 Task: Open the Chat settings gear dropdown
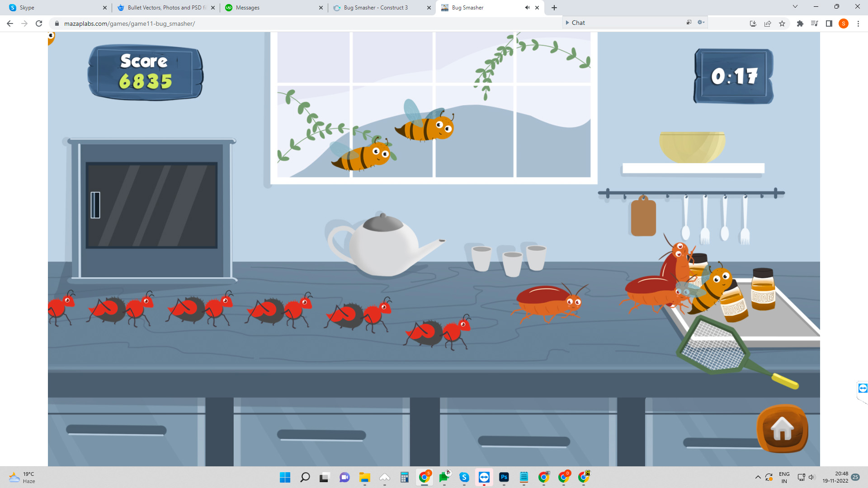pos(701,23)
